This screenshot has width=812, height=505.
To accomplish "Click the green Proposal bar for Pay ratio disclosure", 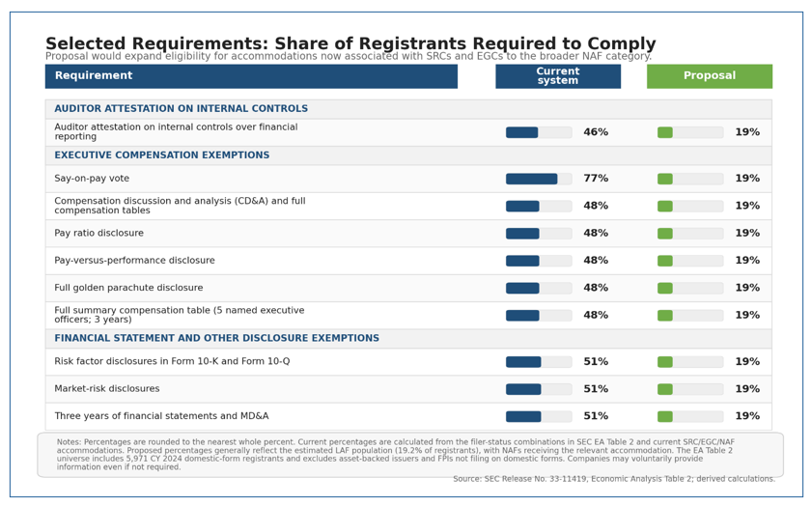I will (x=665, y=234).
